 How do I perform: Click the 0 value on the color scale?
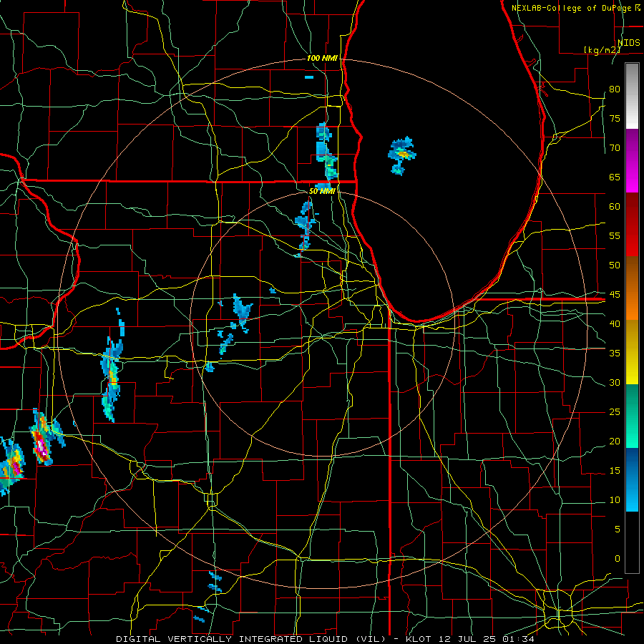click(x=618, y=559)
